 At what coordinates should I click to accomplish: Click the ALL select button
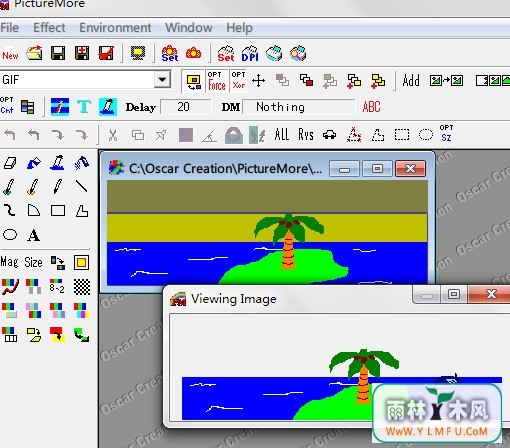pos(282,135)
